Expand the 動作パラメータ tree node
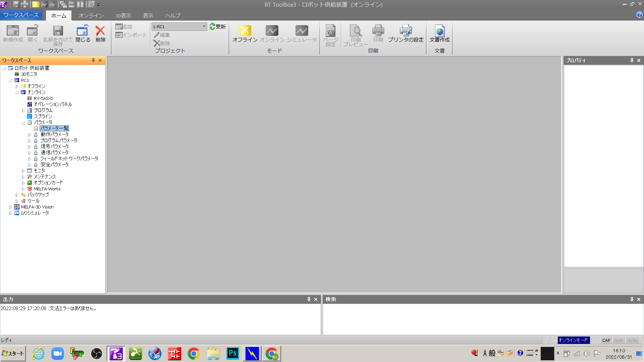Screen dimensions: 644x362 click(x=30, y=135)
